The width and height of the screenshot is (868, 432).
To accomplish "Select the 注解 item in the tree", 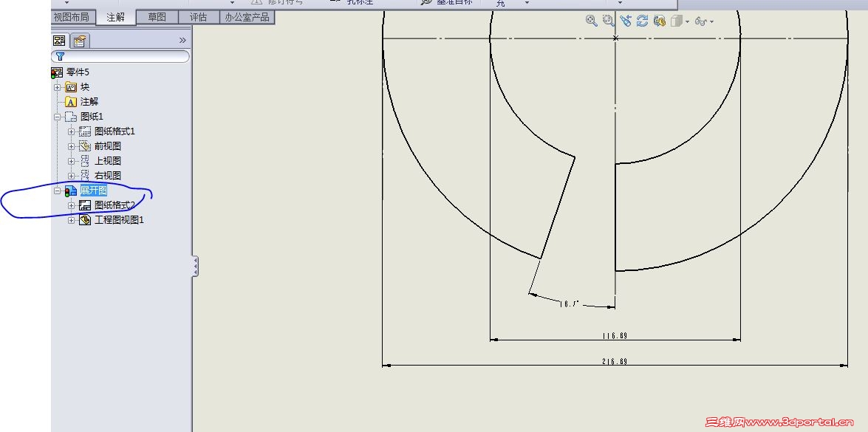I will 89,102.
